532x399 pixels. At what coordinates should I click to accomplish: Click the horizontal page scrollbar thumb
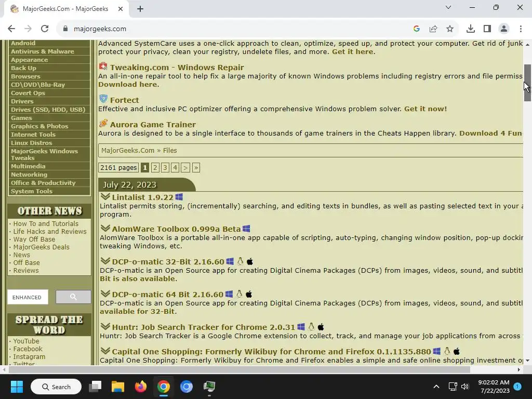pos(239,369)
